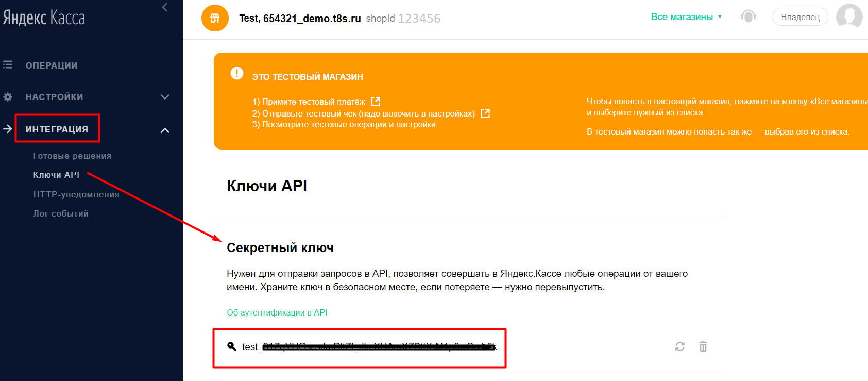Click the secret key value field
Viewport: 868px width, 381px height.
click(369, 346)
